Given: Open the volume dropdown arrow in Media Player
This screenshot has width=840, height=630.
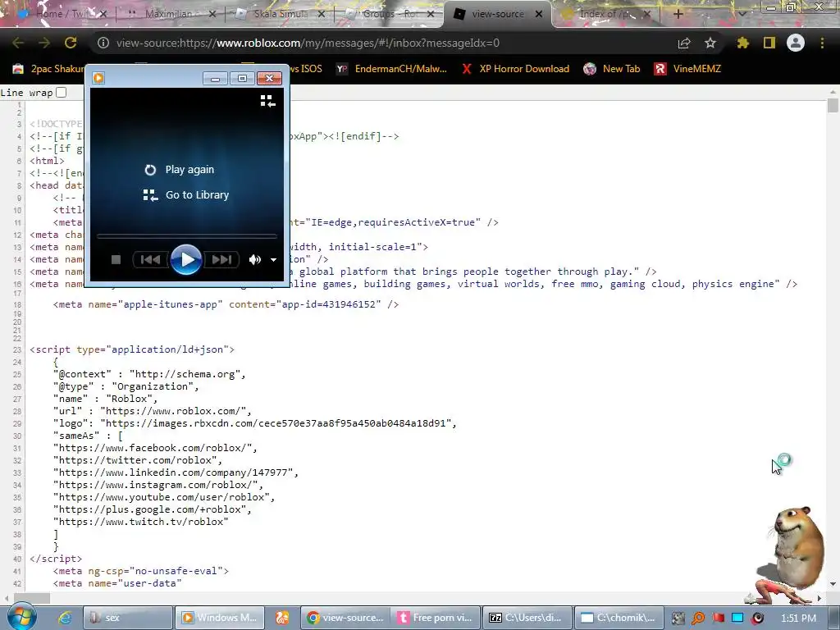Looking at the screenshot, I should pos(274,260).
